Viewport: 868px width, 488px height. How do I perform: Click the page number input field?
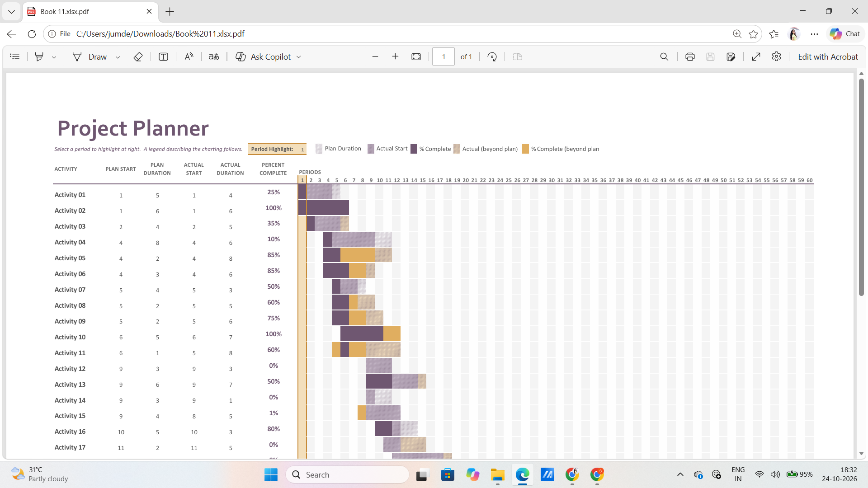point(443,56)
